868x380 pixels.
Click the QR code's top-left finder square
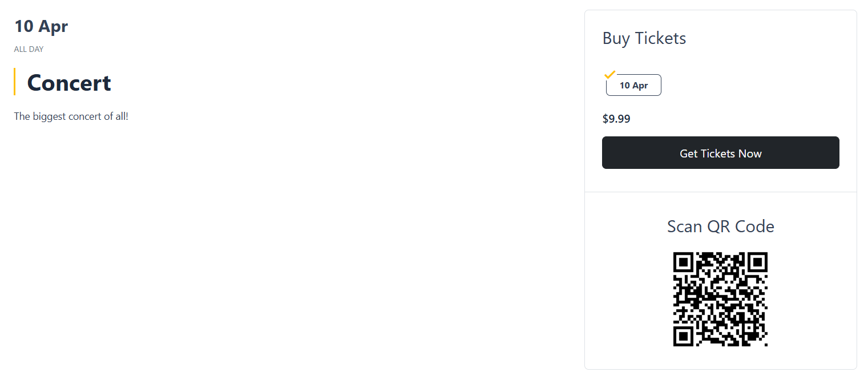[x=683, y=262]
